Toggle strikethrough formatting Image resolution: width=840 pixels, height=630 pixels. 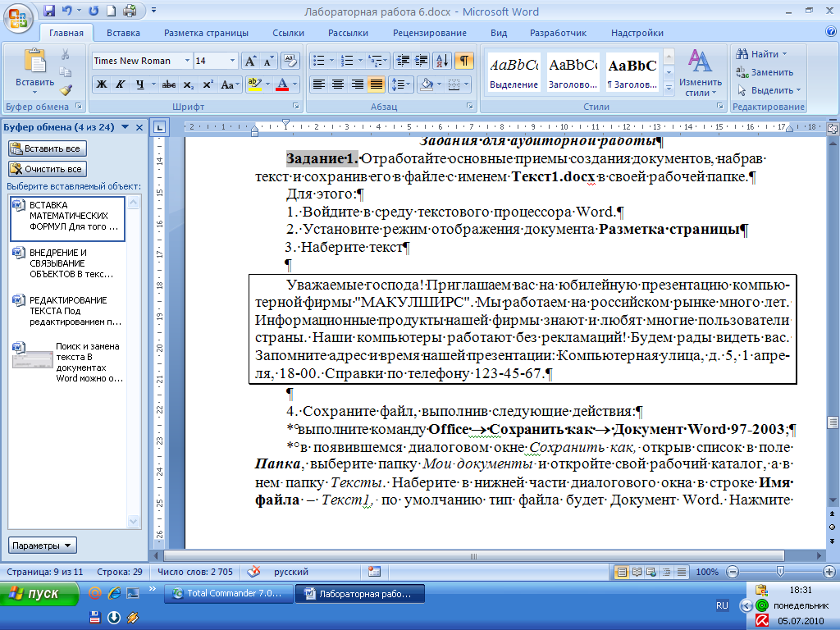pos(169,84)
